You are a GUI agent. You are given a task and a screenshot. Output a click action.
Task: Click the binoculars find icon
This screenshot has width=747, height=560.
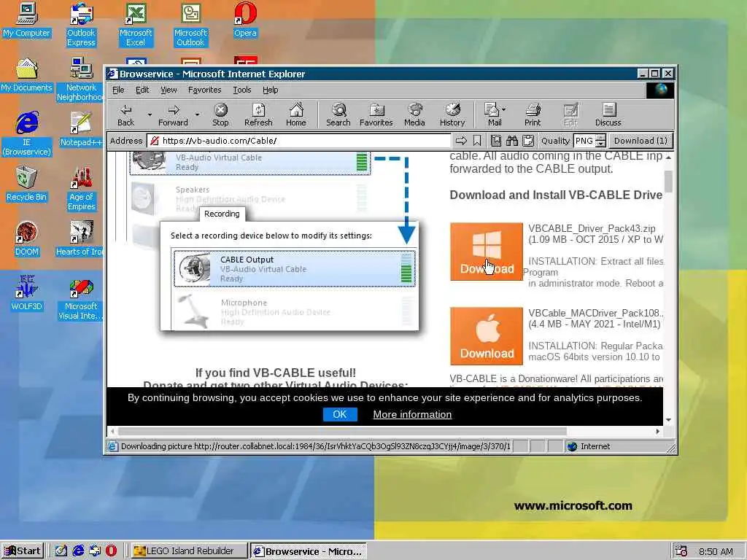click(x=512, y=141)
